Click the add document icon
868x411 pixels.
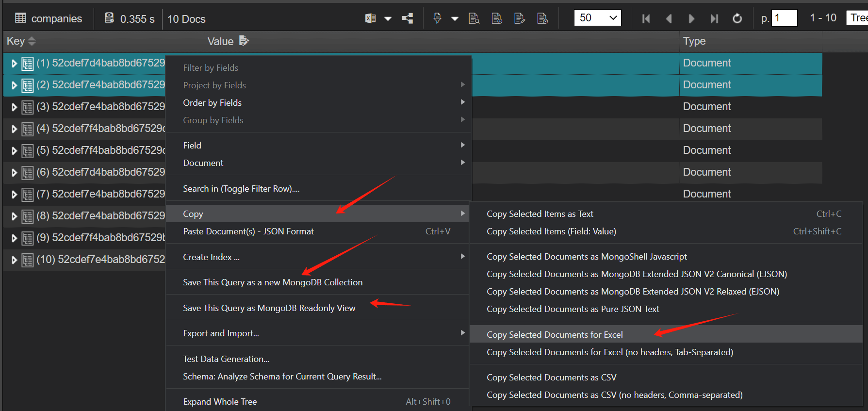click(497, 18)
